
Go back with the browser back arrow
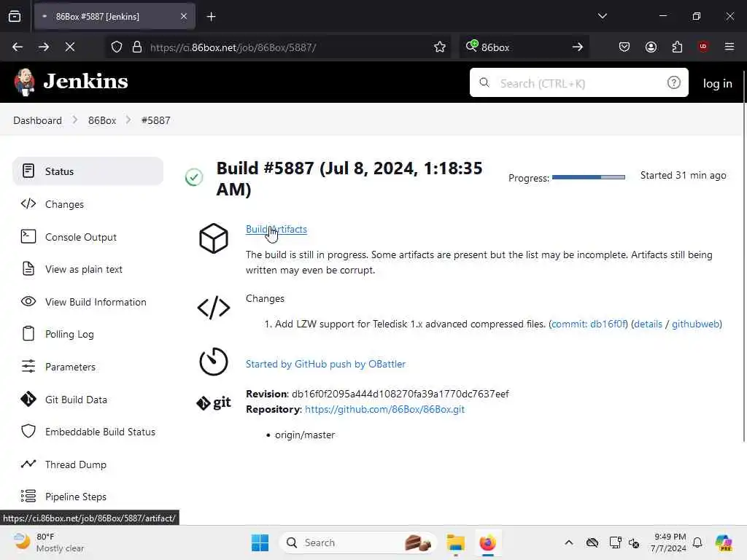(18, 47)
